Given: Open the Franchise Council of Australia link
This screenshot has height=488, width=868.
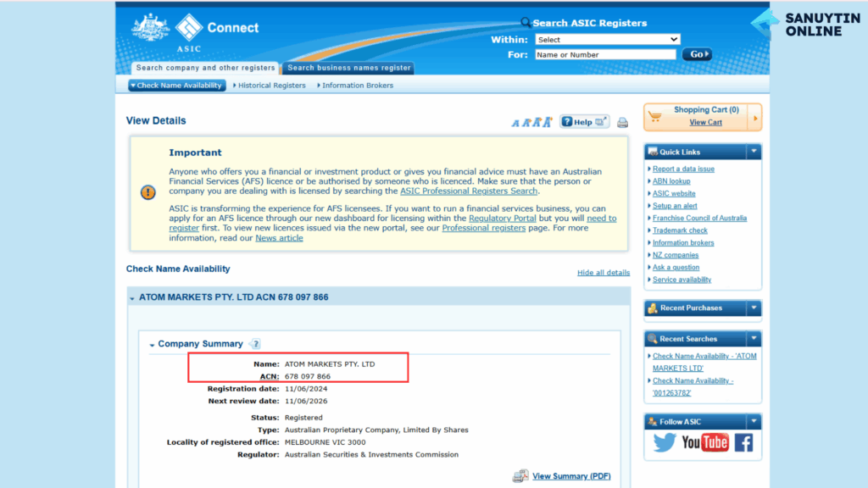Looking at the screenshot, I should [699, 218].
